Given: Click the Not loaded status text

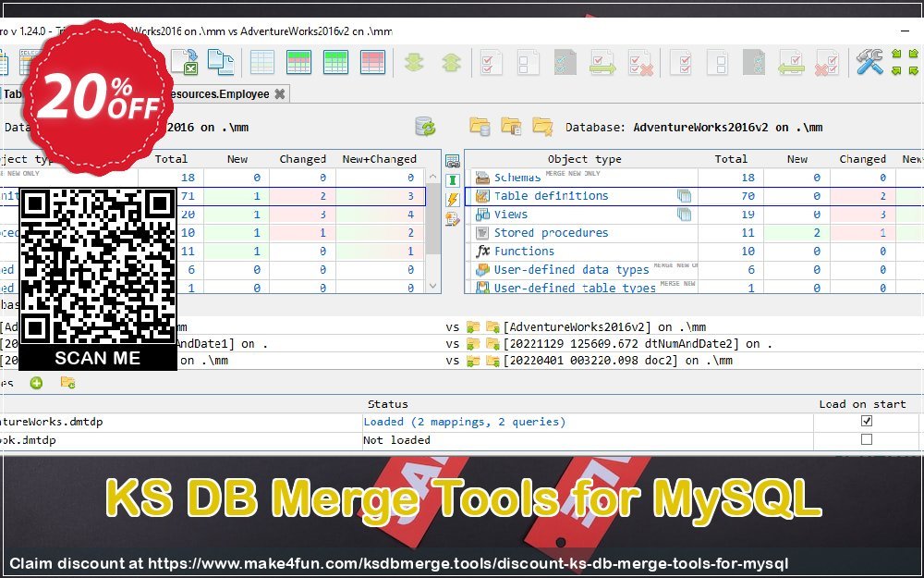Looking at the screenshot, I should click(x=396, y=440).
